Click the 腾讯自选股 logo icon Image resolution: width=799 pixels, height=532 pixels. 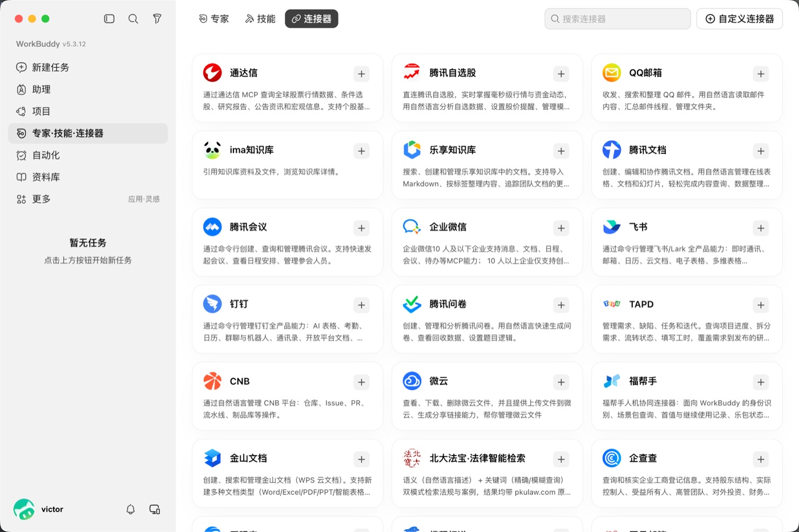412,72
